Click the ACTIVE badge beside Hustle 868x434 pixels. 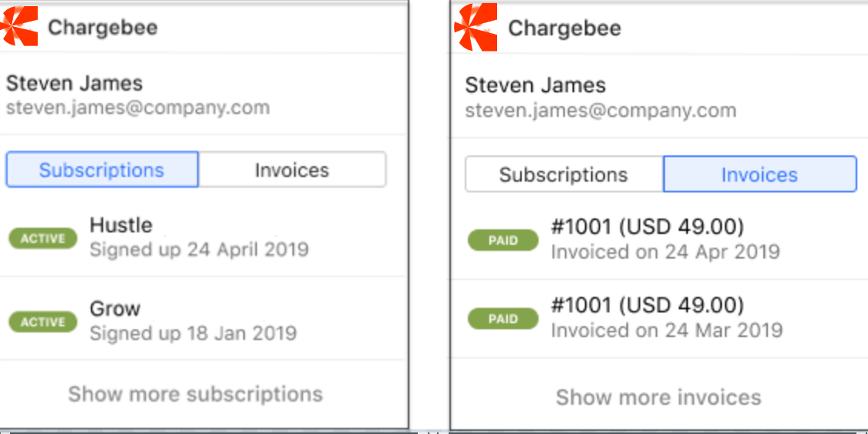[x=43, y=239]
